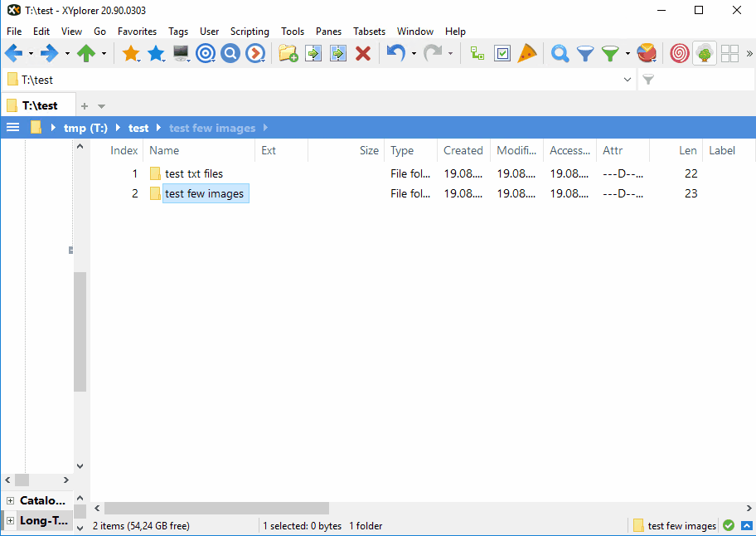Open Find Files magnifier icon
The width and height of the screenshot is (756, 536).
[560, 54]
